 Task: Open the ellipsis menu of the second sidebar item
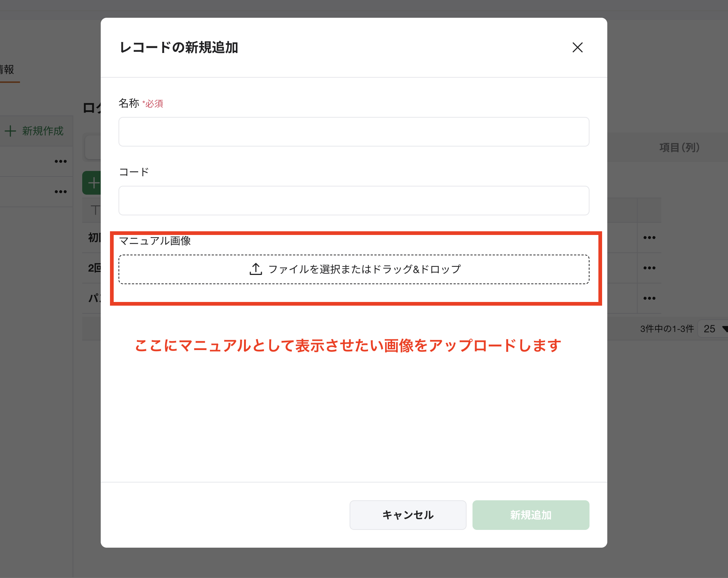click(x=60, y=191)
